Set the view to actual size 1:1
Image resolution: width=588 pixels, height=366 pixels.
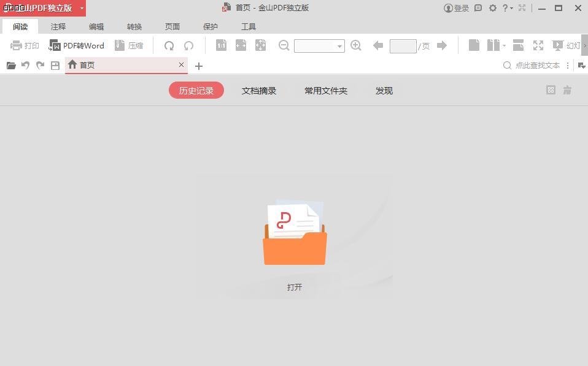tap(221, 45)
